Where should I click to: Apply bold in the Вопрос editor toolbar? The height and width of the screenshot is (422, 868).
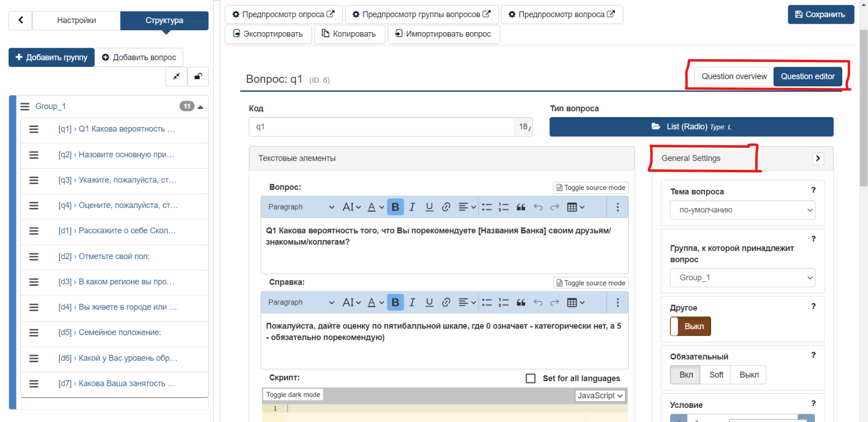[395, 207]
